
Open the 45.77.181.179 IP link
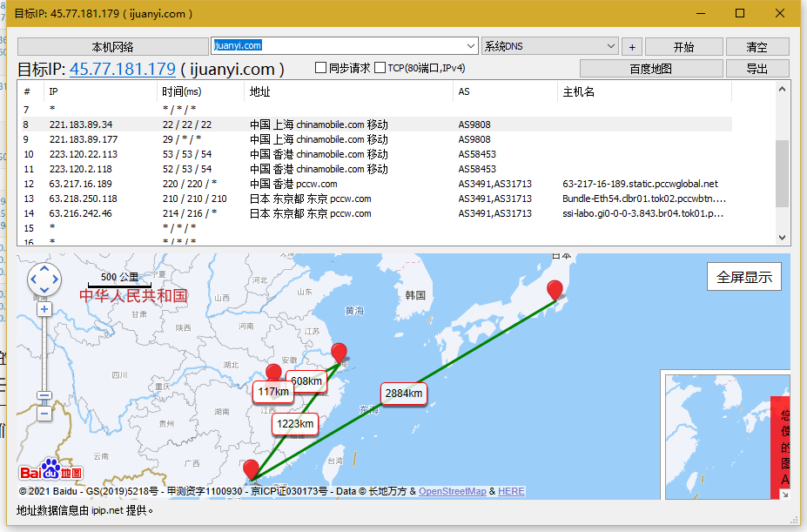pos(123,69)
